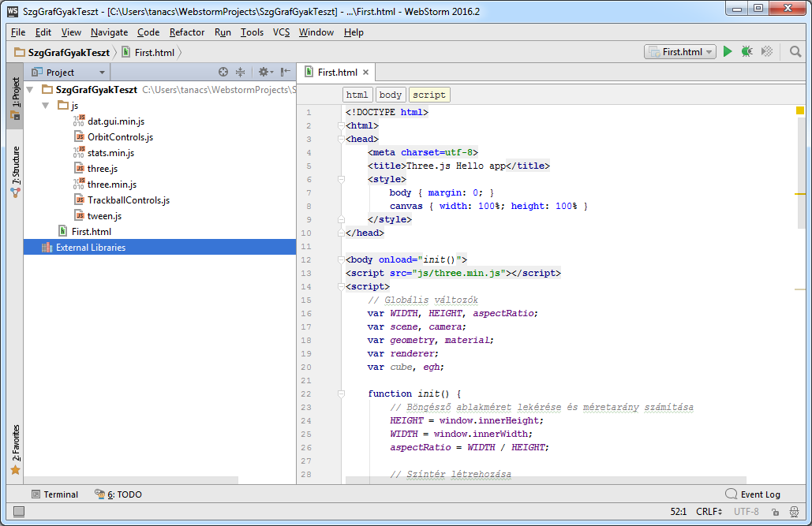Select three.min.js in the project tree
812x526 pixels.
click(x=112, y=185)
